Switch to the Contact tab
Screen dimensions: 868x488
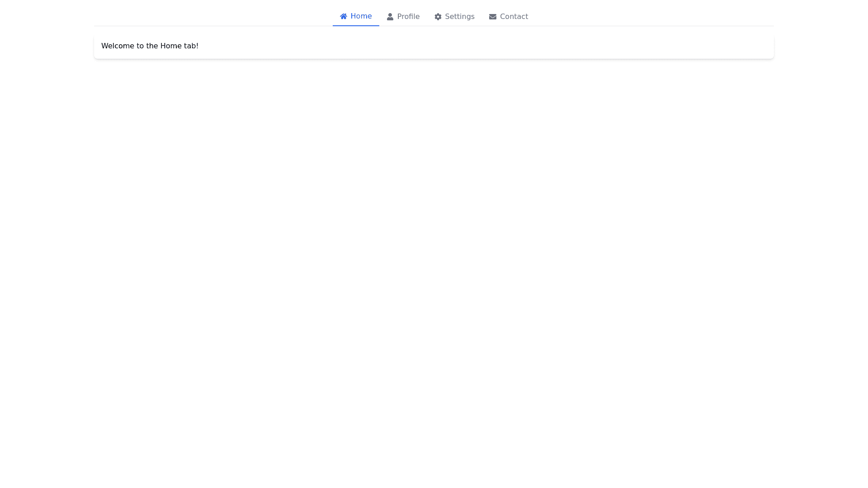pyautogui.click(x=509, y=16)
